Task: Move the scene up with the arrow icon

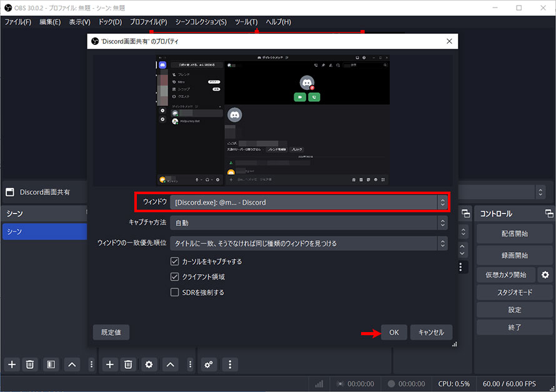Action: coord(72,365)
